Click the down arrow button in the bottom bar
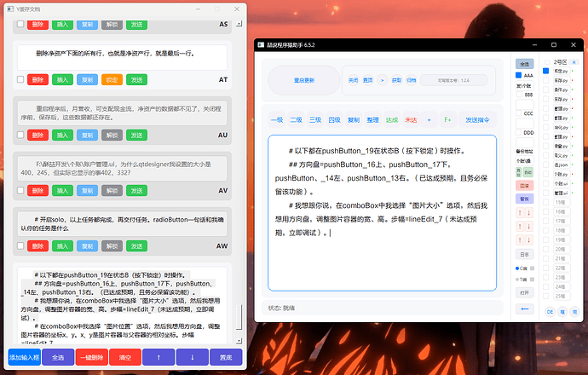 click(x=192, y=357)
